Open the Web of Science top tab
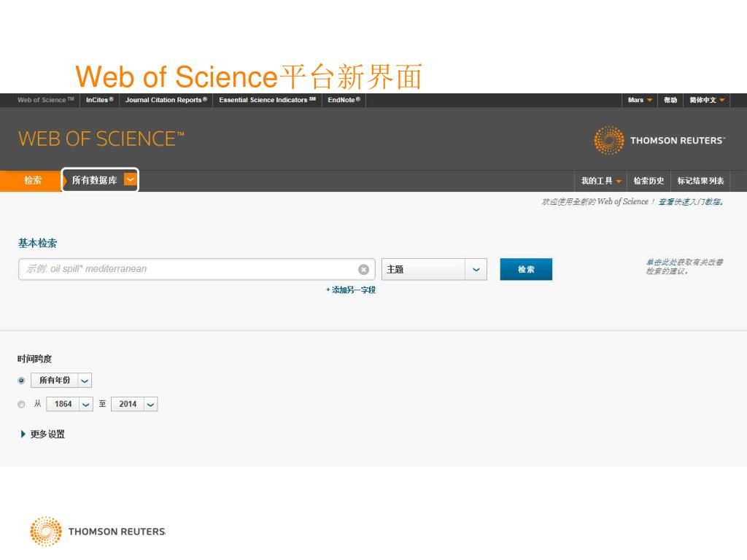Screen dimensions: 747x560 [46, 100]
